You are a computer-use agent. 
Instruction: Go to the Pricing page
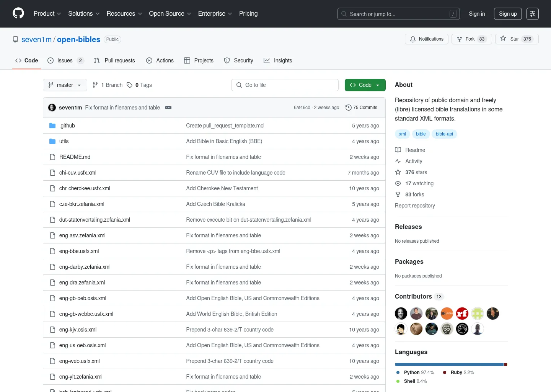[x=248, y=14]
